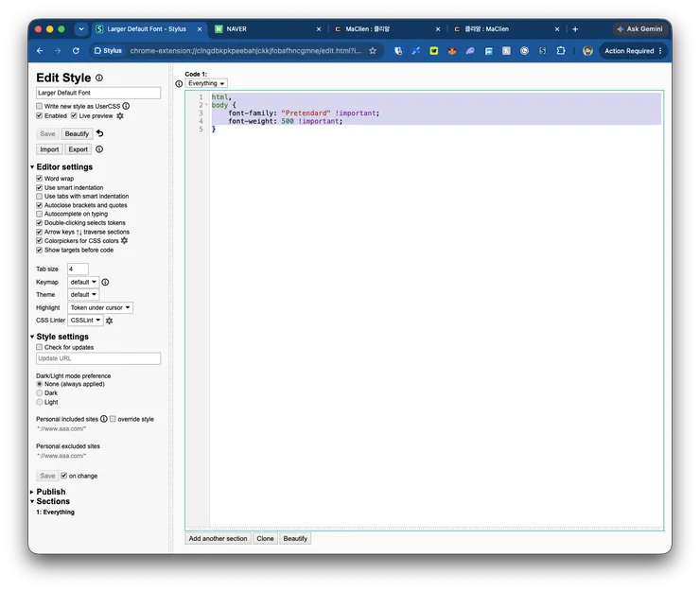700x591 pixels.
Task: Toggle the Enabled checkbox
Action: tap(40, 115)
